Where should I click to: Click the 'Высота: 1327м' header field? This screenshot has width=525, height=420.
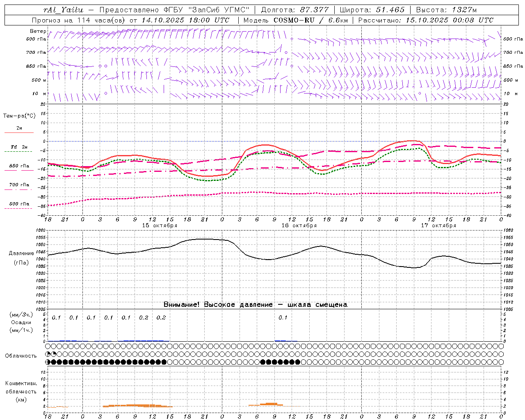coord(446,10)
